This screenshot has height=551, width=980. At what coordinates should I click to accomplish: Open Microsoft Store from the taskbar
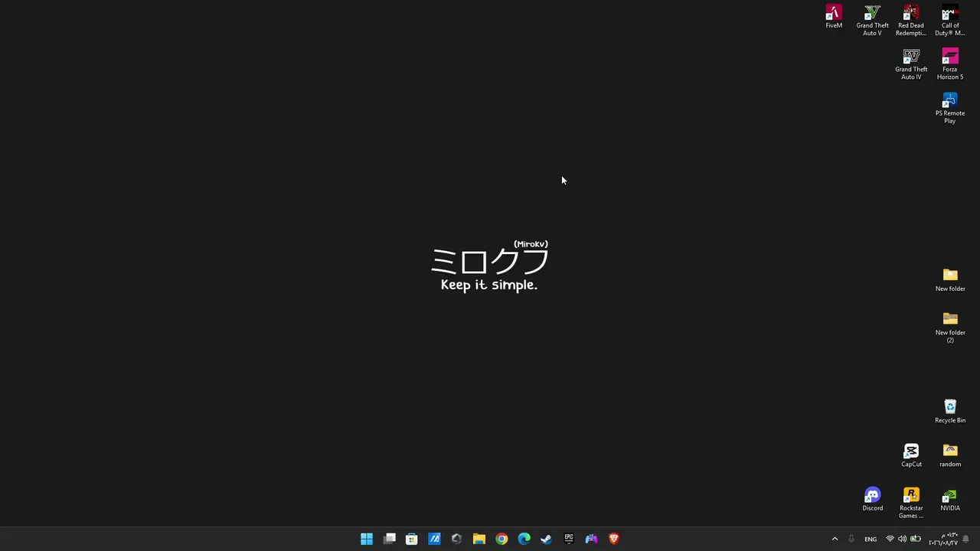411,539
